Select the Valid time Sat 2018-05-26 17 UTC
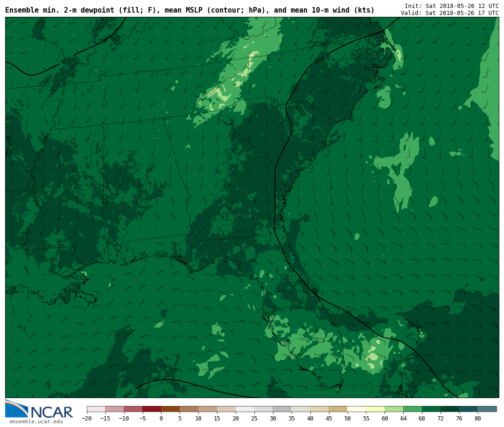This screenshot has width=504, height=427. (449, 13)
